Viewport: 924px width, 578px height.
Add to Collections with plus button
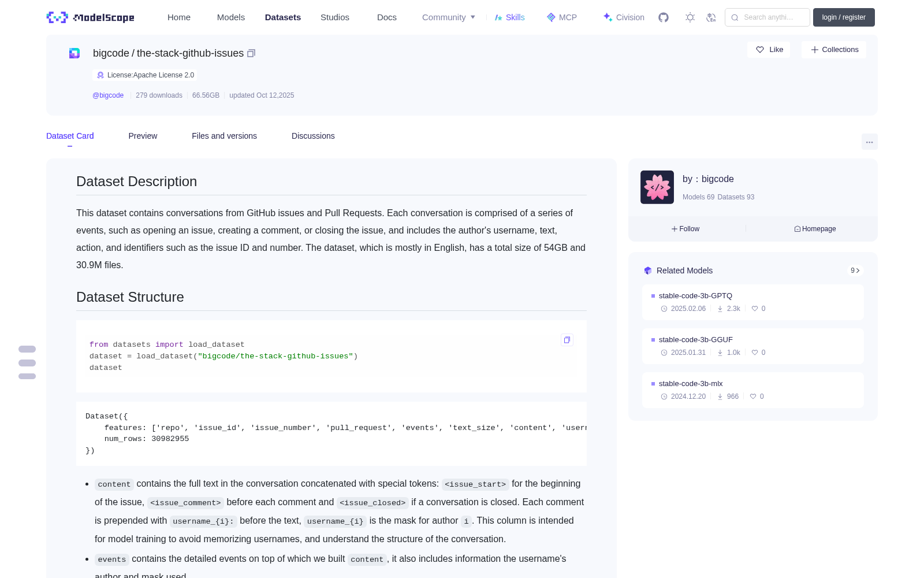click(x=834, y=50)
